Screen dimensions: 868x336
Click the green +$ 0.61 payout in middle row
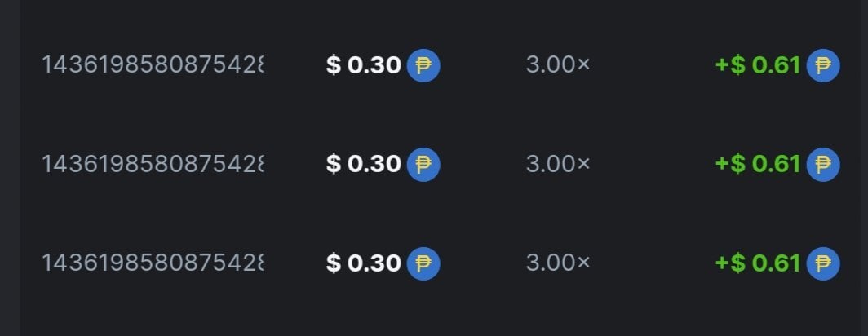(757, 164)
